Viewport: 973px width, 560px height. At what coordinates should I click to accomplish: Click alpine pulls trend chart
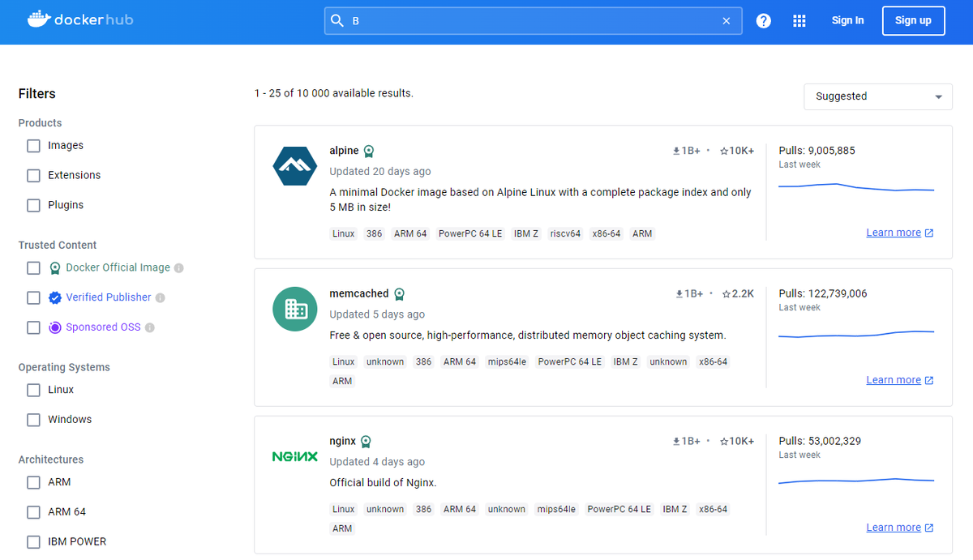coord(856,187)
